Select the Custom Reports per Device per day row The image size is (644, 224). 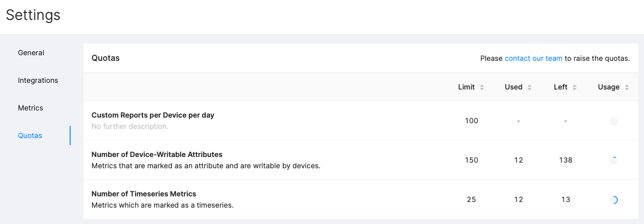tap(153, 115)
